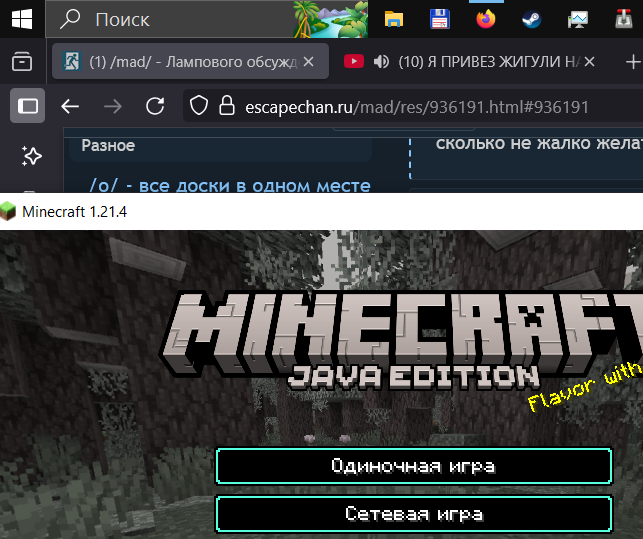Open a new browser tab
Viewport: 643px width, 539px height.
633,62
